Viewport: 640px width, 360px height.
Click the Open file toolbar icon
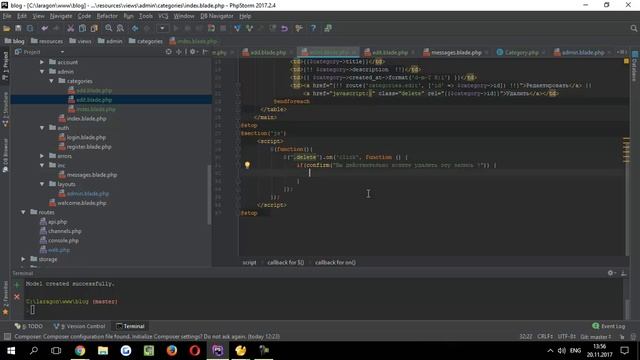coord(7,28)
